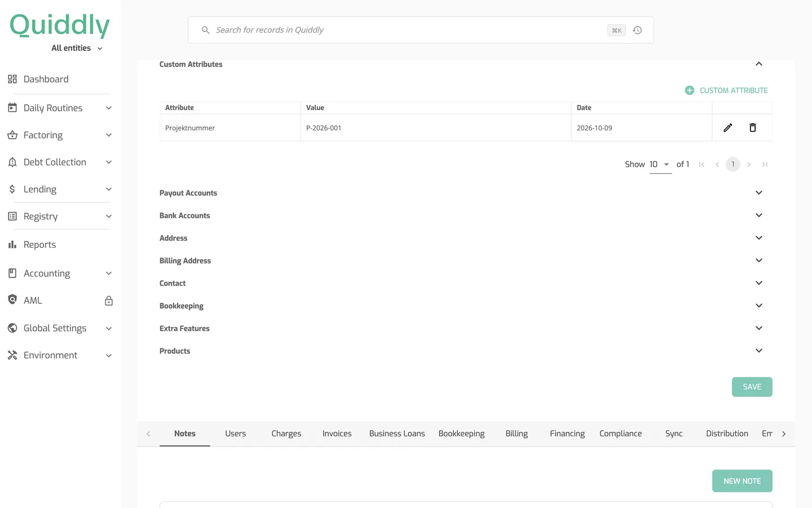
Task: Click the NEW NOTE button
Action: tap(742, 481)
